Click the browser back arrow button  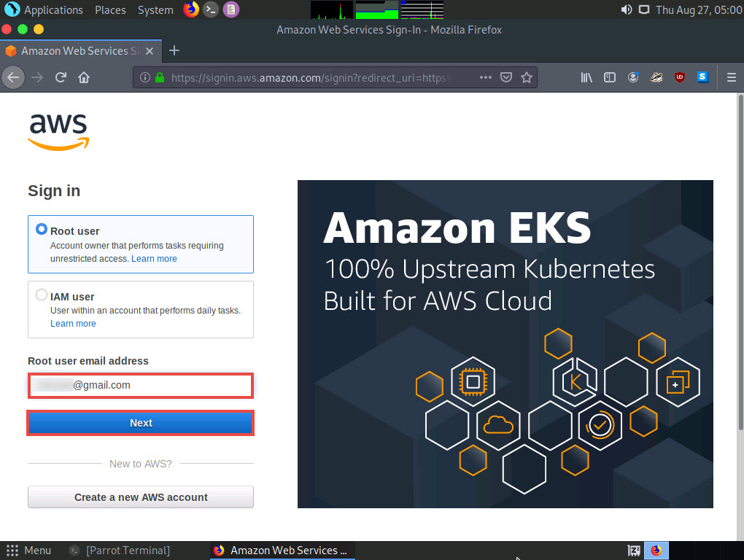coord(13,77)
